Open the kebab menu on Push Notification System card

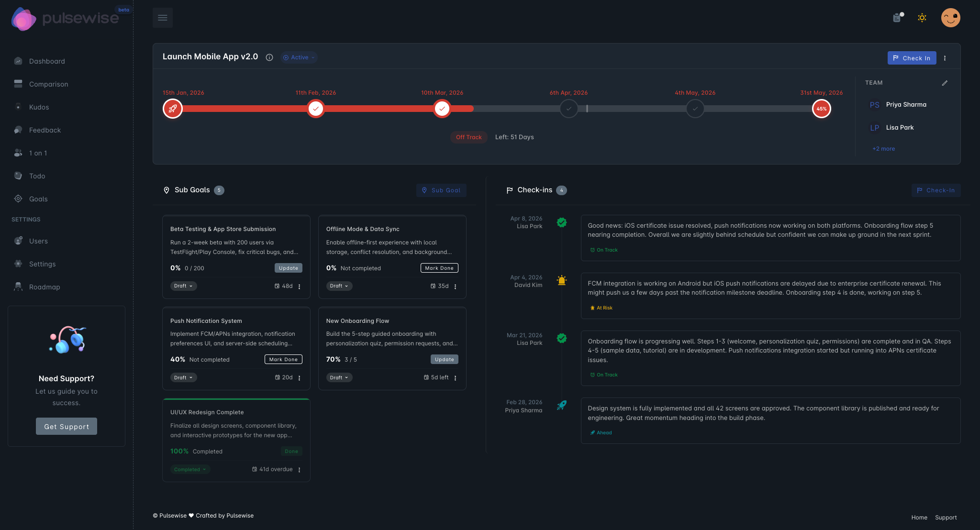point(300,377)
